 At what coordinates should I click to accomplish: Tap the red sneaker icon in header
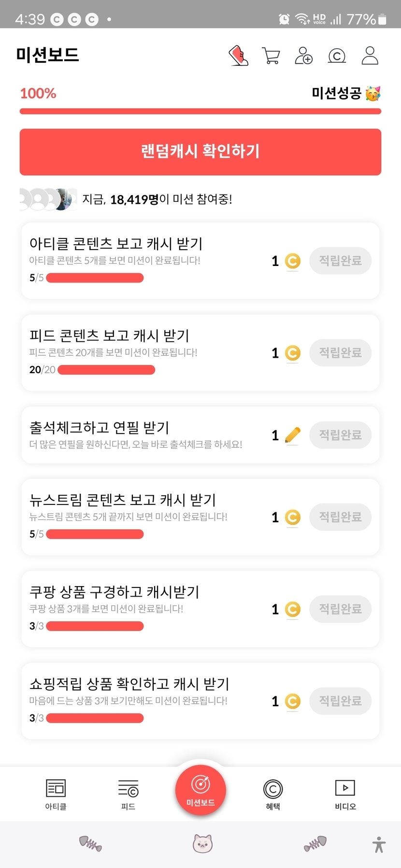pyautogui.click(x=238, y=56)
